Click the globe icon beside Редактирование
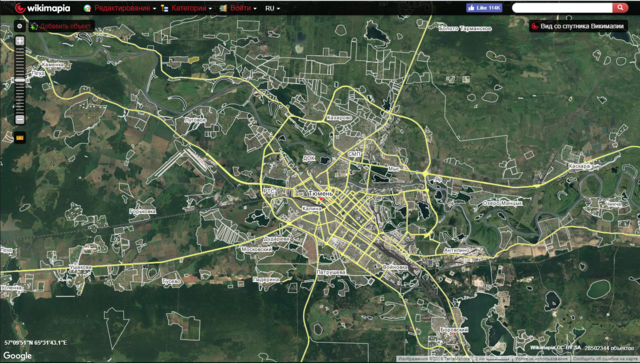The image size is (640, 363). click(87, 8)
